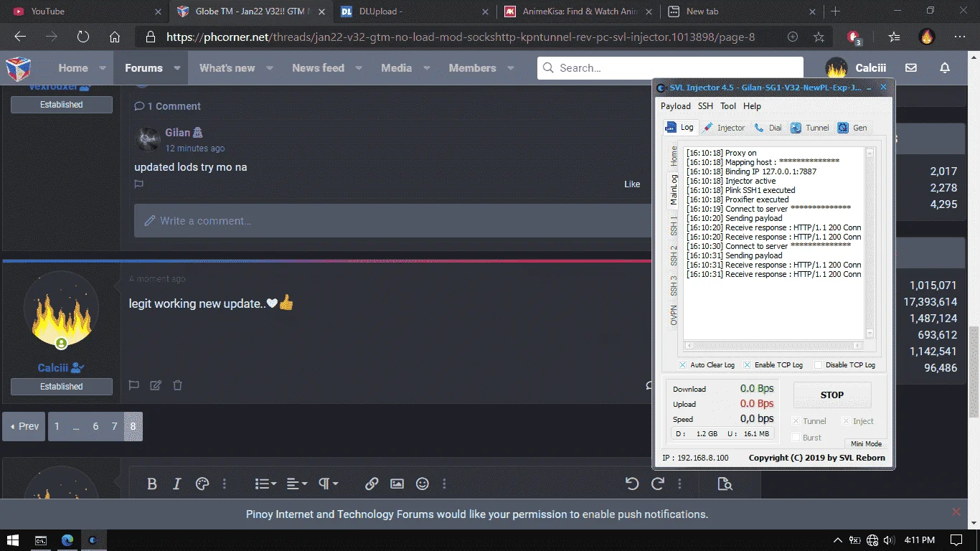Toggle Auto Clear Log checkbox

[x=682, y=364]
